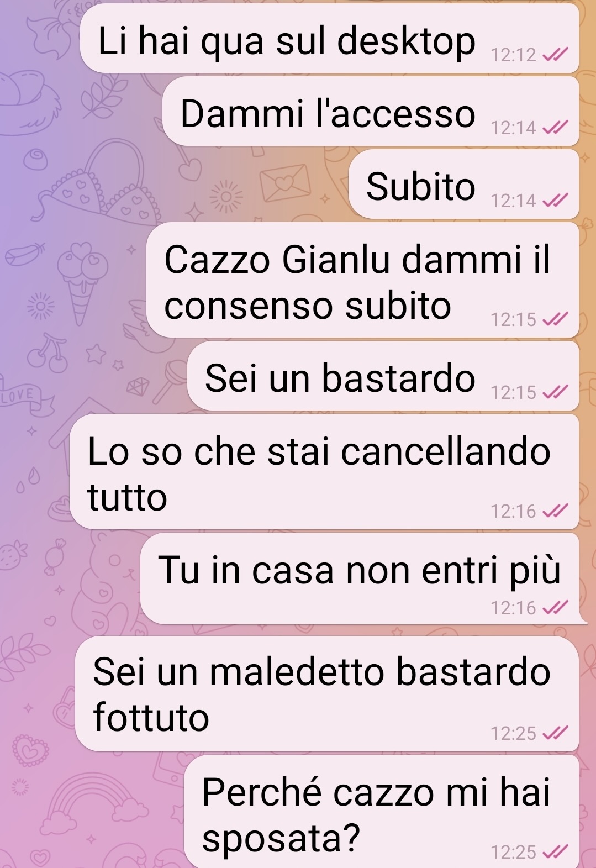Select 'Sei un maledetto bastardo fottuto' message

327,694
